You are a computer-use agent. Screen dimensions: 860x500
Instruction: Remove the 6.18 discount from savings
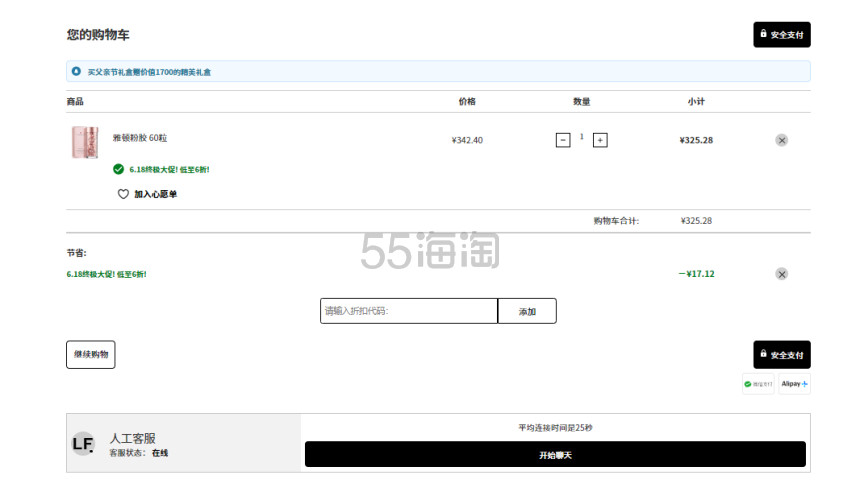[782, 274]
